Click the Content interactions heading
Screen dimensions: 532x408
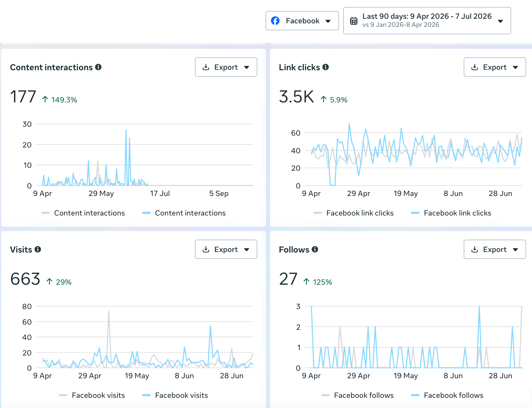click(51, 67)
